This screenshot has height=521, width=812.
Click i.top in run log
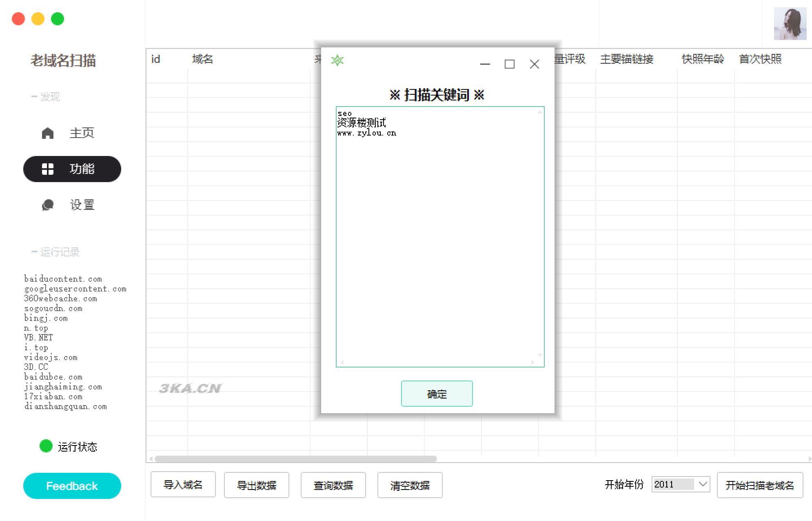coord(36,347)
